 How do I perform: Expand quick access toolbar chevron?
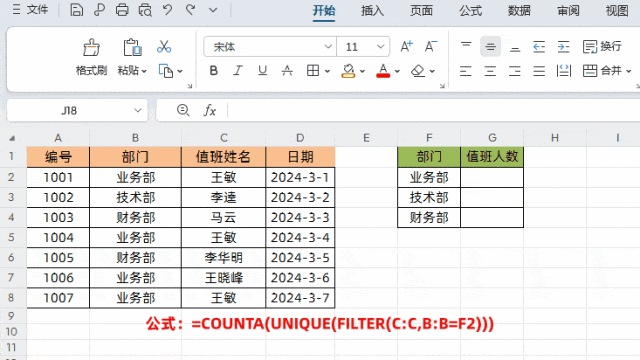pyautogui.click(x=213, y=10)
